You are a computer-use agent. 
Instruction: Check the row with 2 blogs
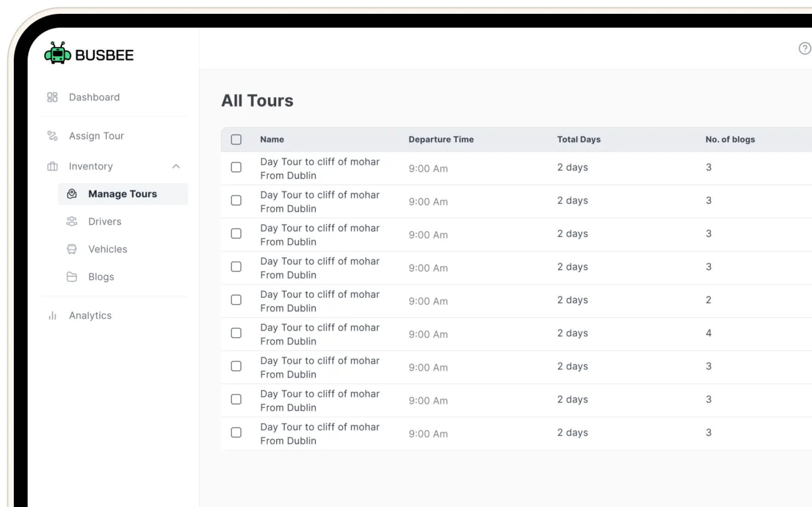(236, 300)
